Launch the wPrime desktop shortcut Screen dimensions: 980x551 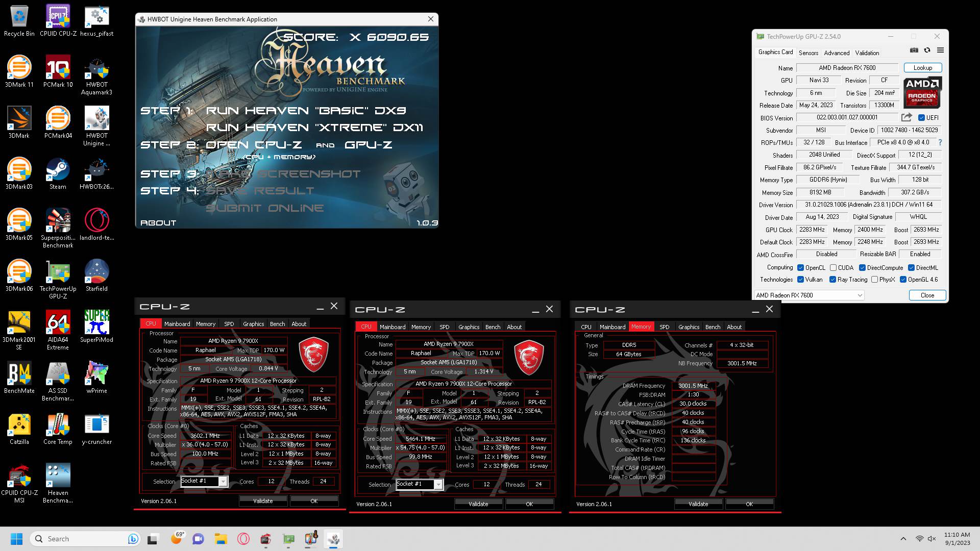[96, 378]
